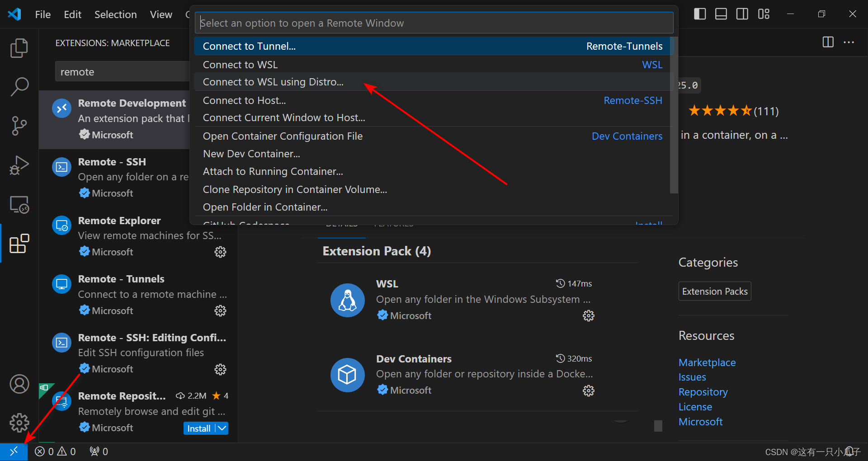This screenshot has width=868, height=461.
Task: Open the Selection menu
Action: pos(115,14)
